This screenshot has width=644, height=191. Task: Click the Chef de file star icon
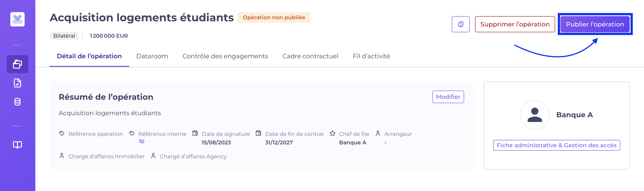(x=332, y=133)
